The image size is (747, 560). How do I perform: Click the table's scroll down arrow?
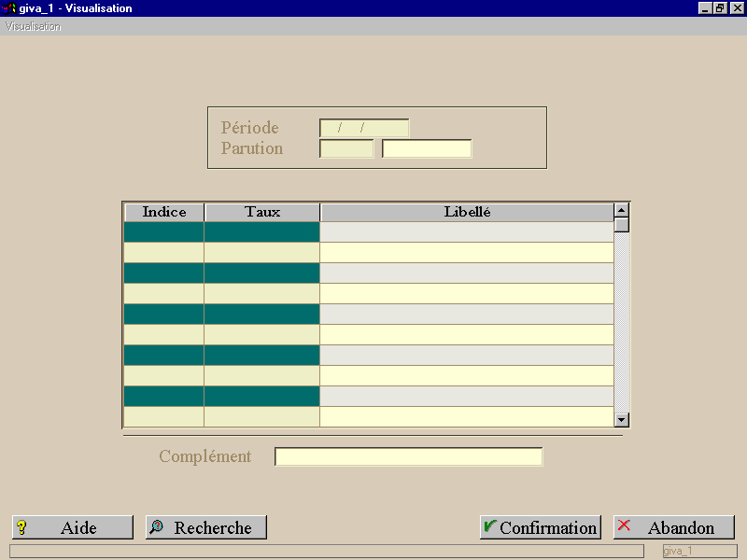pos(621,419)
